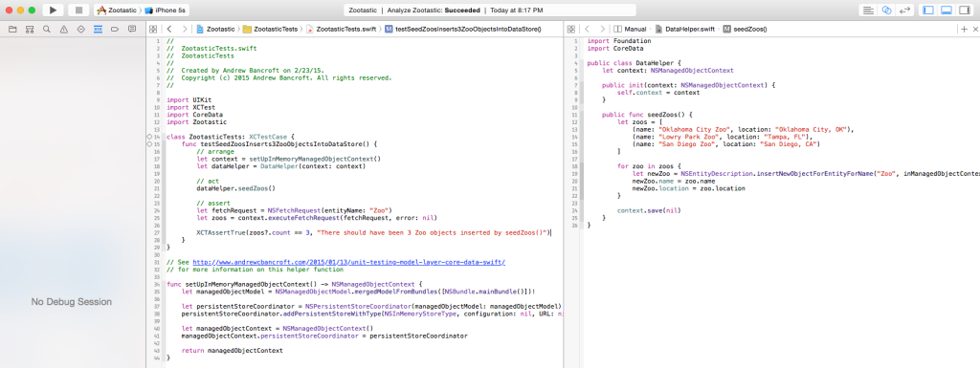Open the Manual assistant mode menu

[630, 30]
